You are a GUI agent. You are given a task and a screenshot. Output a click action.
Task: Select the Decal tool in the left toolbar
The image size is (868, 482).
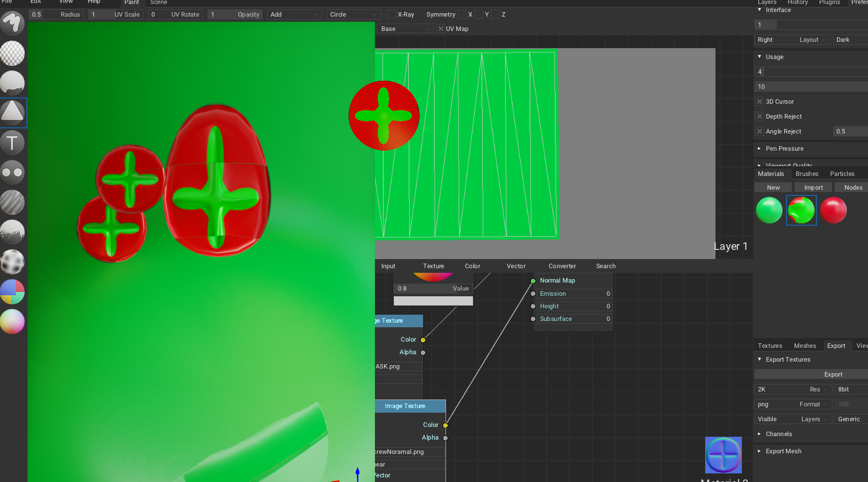click(13, 112)
